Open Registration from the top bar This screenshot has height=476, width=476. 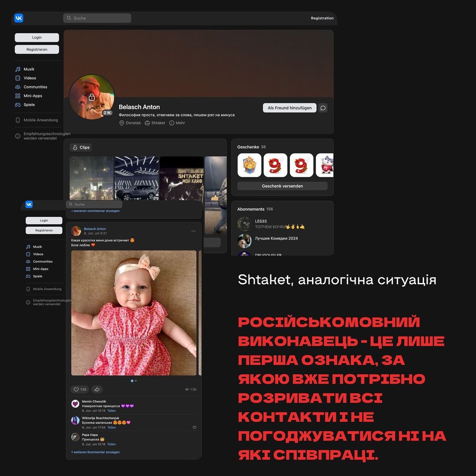tap(322, 18)
